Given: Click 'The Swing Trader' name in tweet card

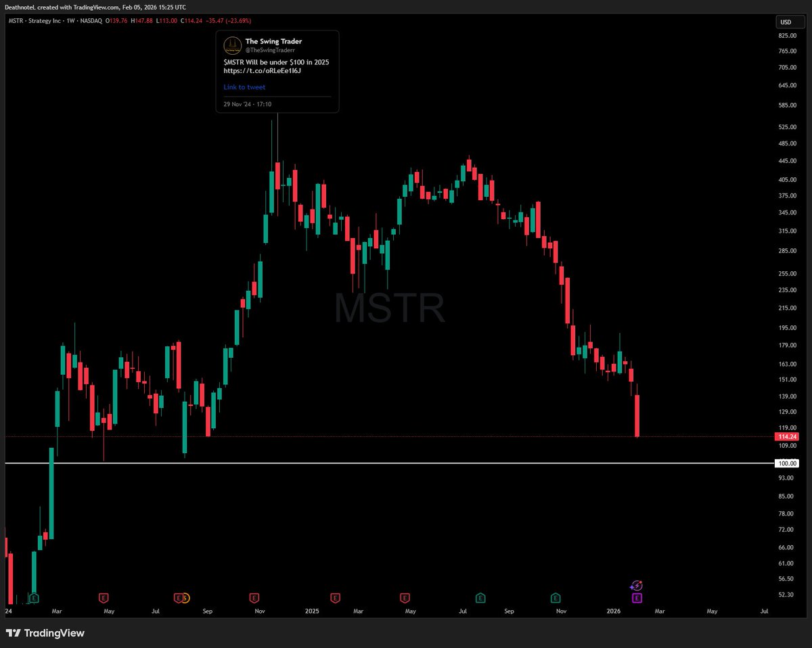Looking at the screenshot, I should click(273, 41).
